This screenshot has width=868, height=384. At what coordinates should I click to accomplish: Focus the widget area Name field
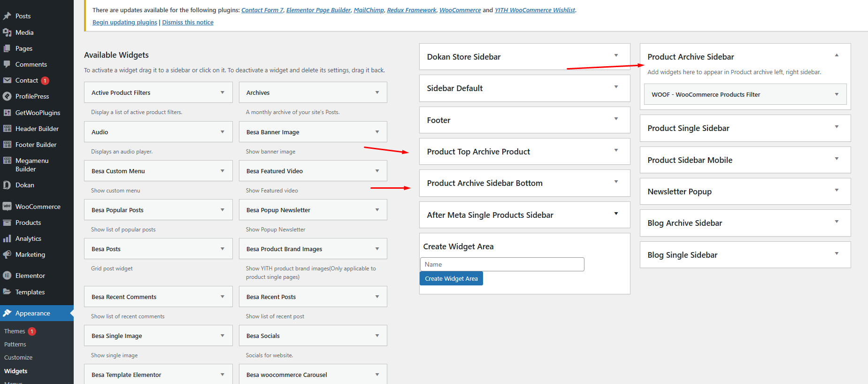[502, 264]
